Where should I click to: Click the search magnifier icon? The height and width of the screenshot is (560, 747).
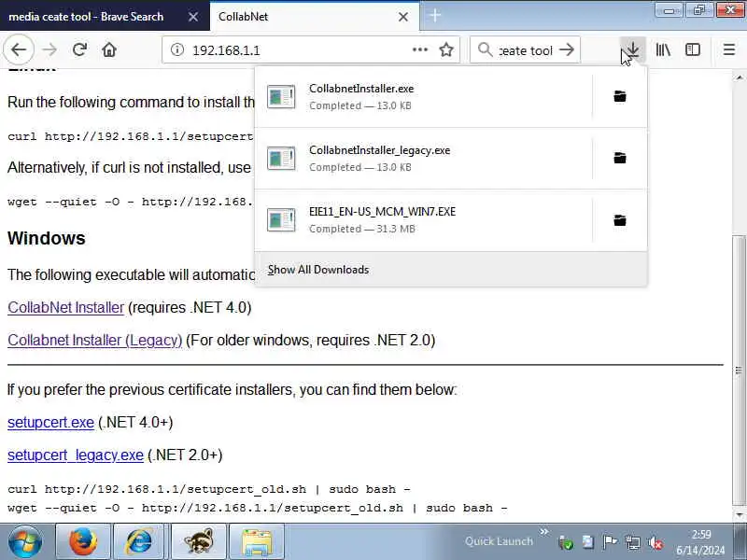[485, 49]
